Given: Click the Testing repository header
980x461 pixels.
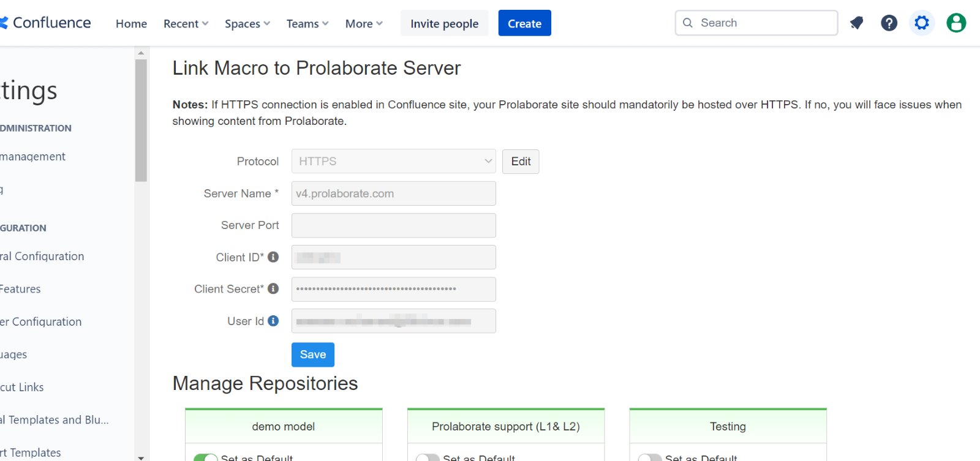Looking at the screenshot, I should point(728,426).
